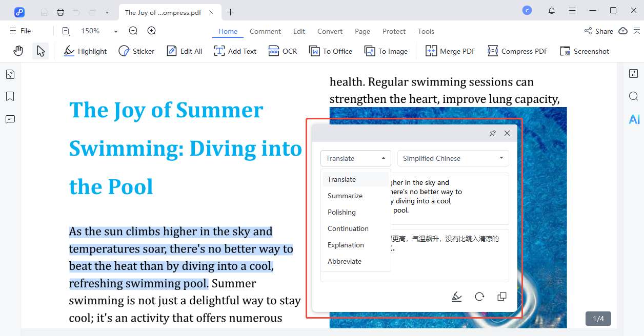Screen dimensions: 644x336
Task: Click the zoom in magnifier button
Action: 152,31
